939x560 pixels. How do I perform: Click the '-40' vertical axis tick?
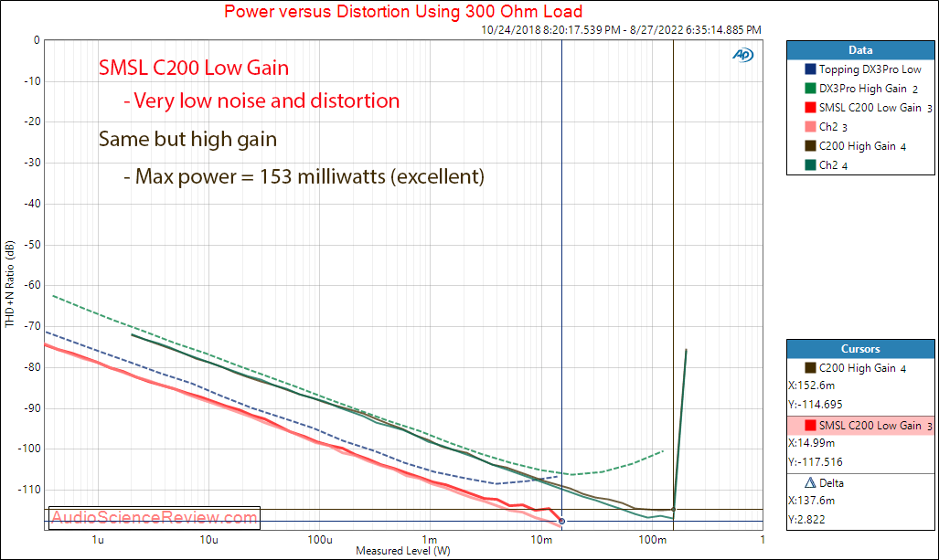[32, 204]
